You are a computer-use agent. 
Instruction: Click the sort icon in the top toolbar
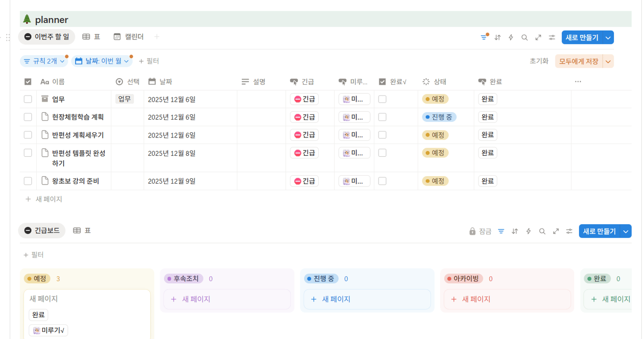[497, 37]
